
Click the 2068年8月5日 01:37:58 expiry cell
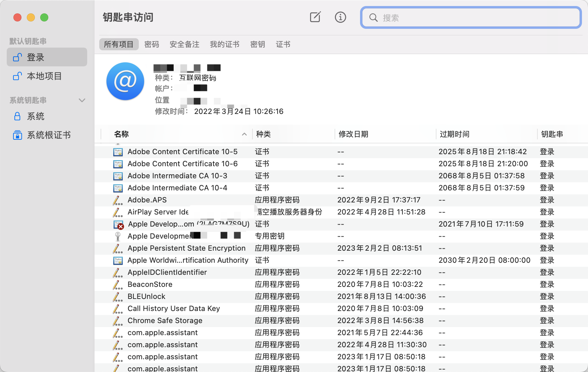coord(481,176)
